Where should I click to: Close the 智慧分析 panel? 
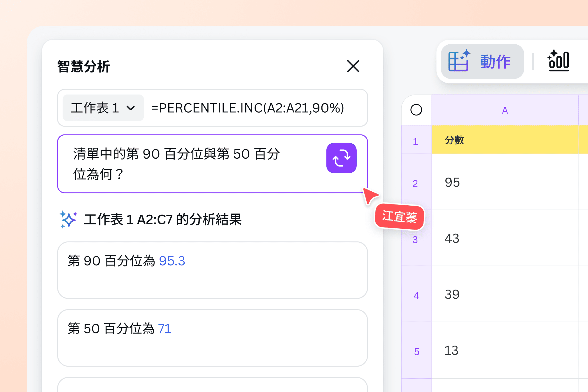pos(353,66)
